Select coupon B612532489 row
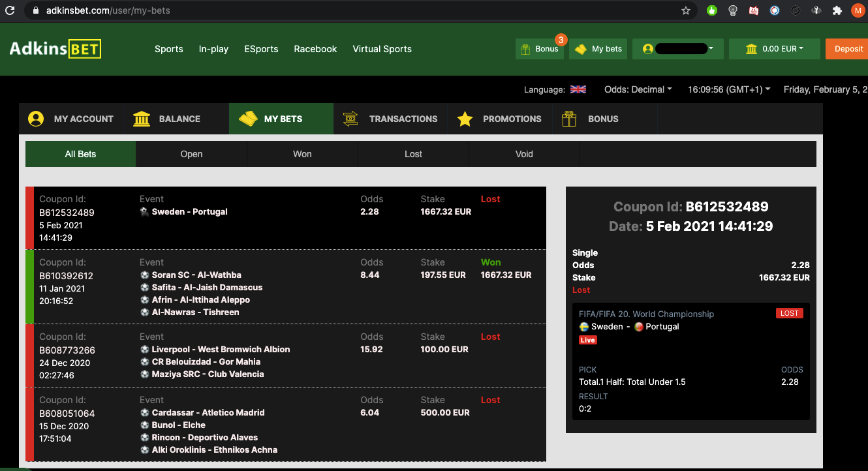Viewport: 868px width, 471px height. pos(286,218)
